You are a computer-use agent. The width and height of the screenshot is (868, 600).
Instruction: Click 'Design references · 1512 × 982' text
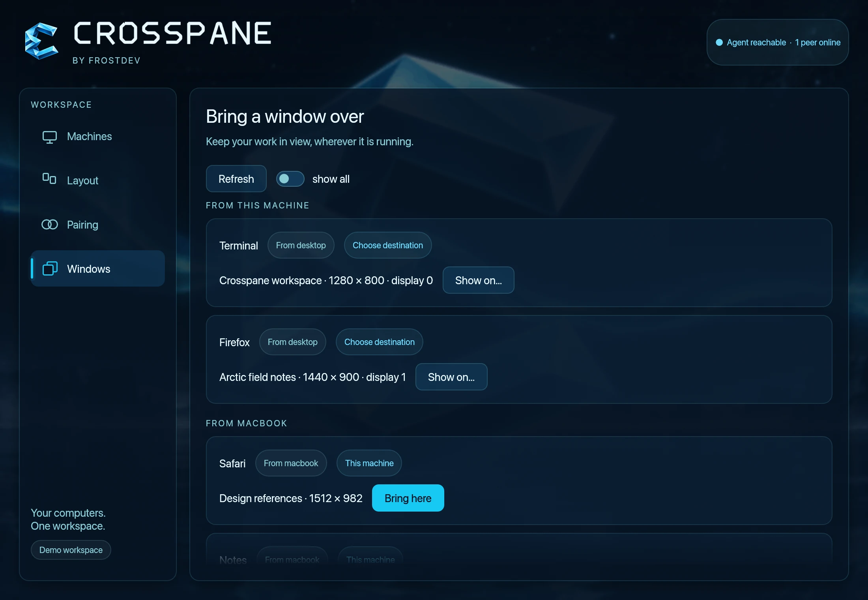click(291, 498)
